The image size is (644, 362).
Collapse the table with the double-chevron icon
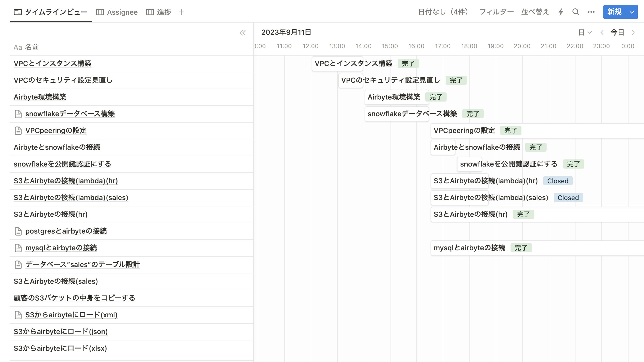(x=243, y=33)
